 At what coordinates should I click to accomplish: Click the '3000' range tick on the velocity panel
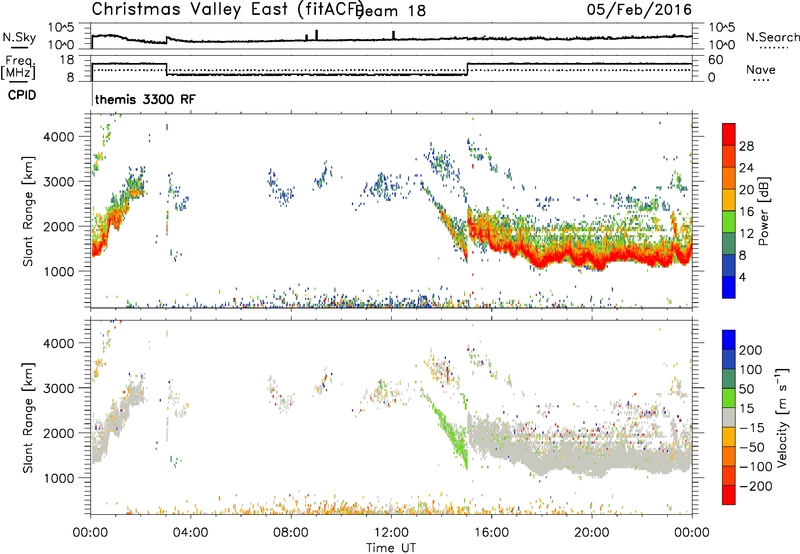coord(59,388)
